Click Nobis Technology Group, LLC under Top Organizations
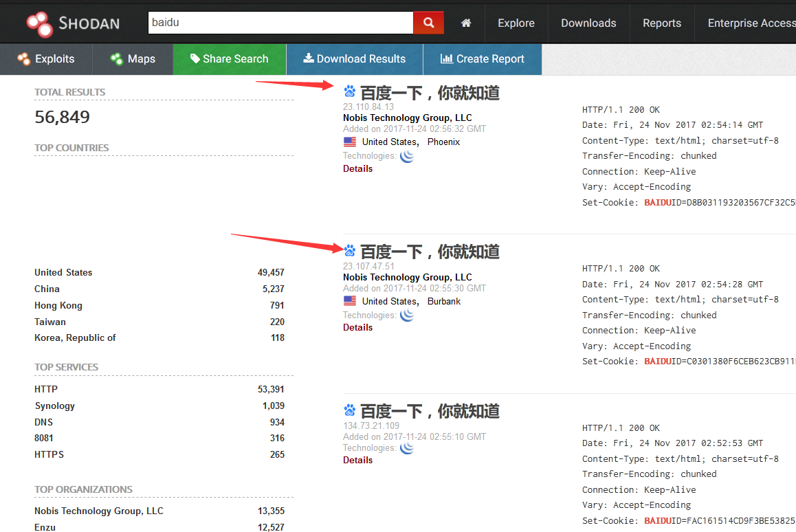This screenshot has width=796, height=532. coord(98,511)
